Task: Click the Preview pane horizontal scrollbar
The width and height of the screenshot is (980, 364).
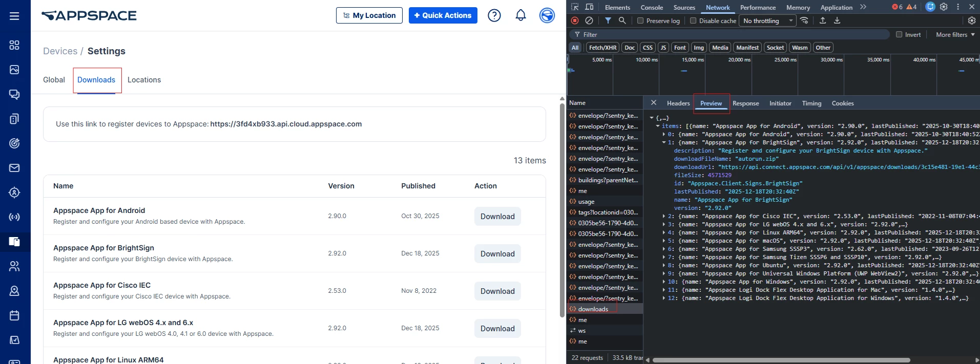Action: [781, 360]
